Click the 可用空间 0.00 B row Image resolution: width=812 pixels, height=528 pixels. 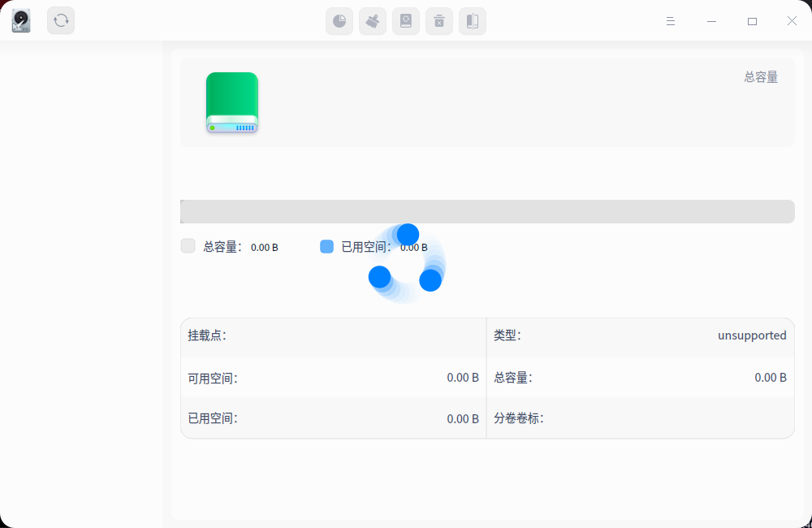click(334, 378)
